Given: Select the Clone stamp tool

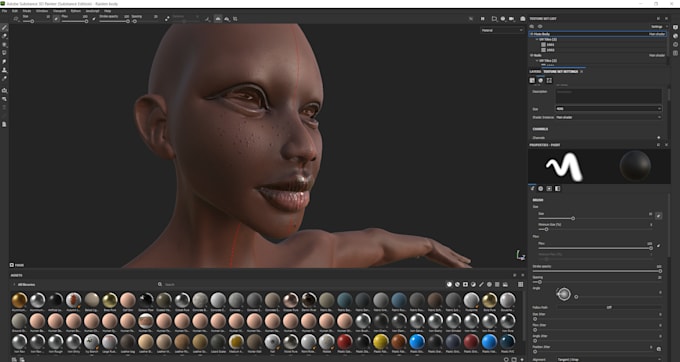Looking at the screenshot, I should pos(5,70).
